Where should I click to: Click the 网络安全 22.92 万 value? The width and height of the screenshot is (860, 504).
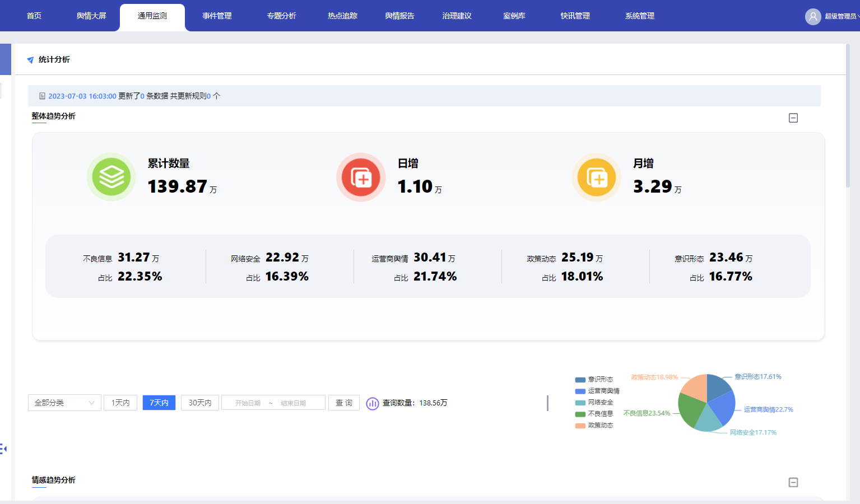[x=287, y=258]
